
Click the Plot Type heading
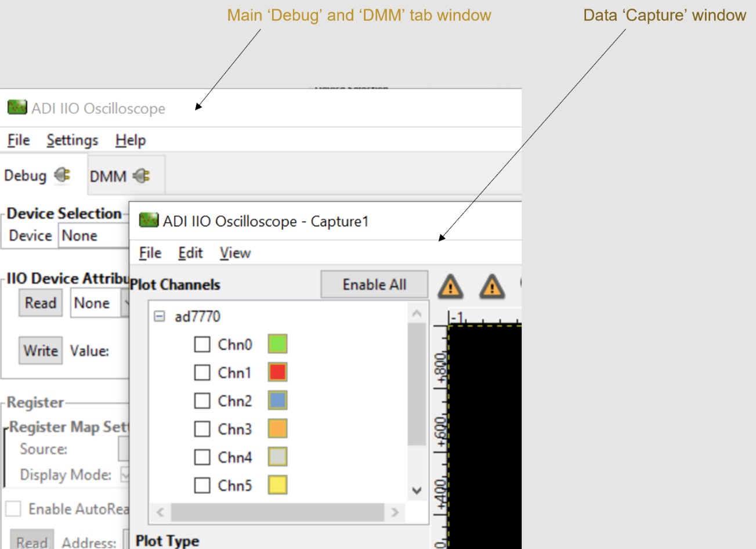click(167, 541)
